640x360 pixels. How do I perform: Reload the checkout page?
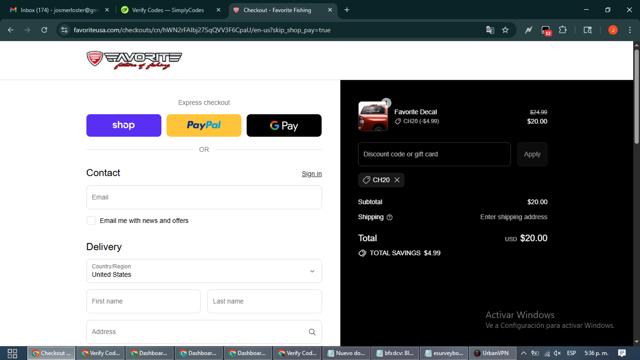[44, 30]
